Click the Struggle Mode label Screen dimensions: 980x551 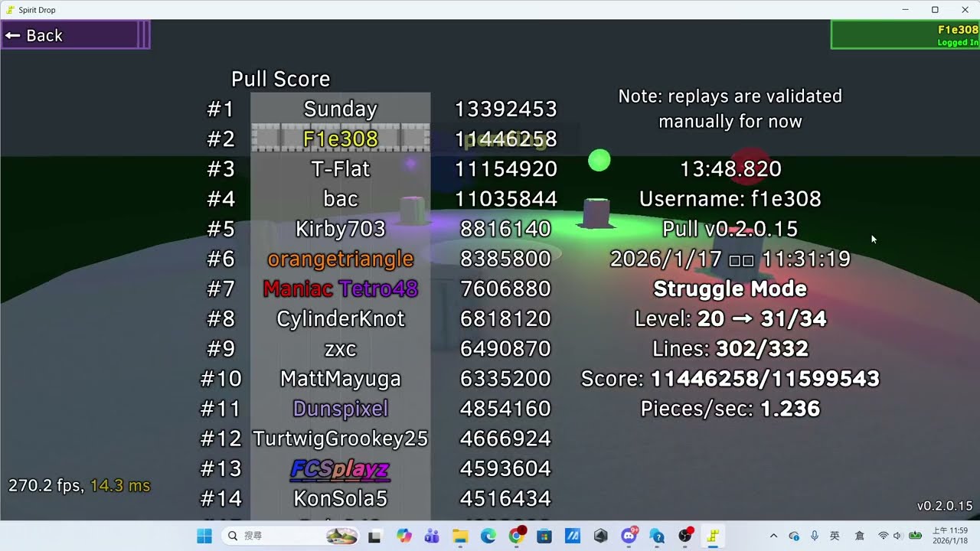(x=730, y=289)
